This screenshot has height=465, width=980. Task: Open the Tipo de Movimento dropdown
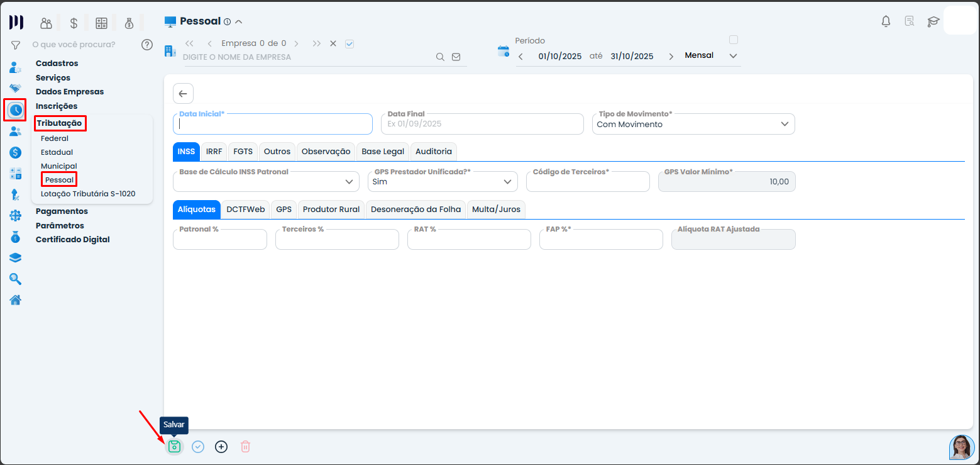pyautogui.click(x=693, y=124)
